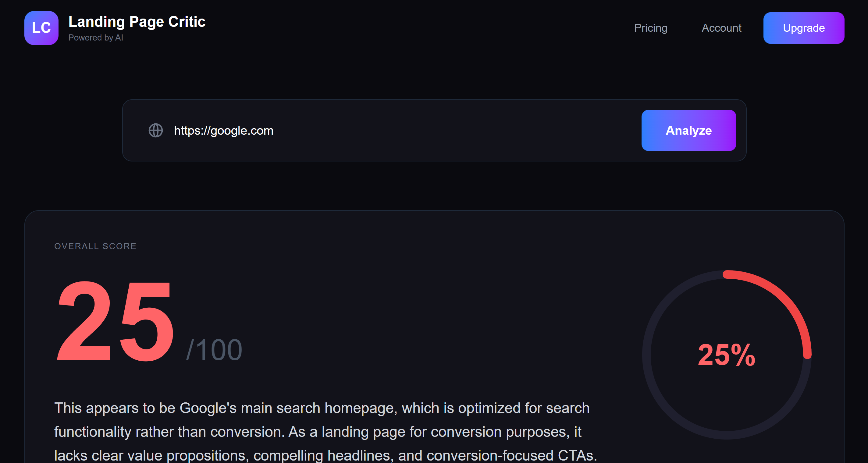Click the Powered by AI subtitle
The image size is (868, 463).
(x=96, y=38)
